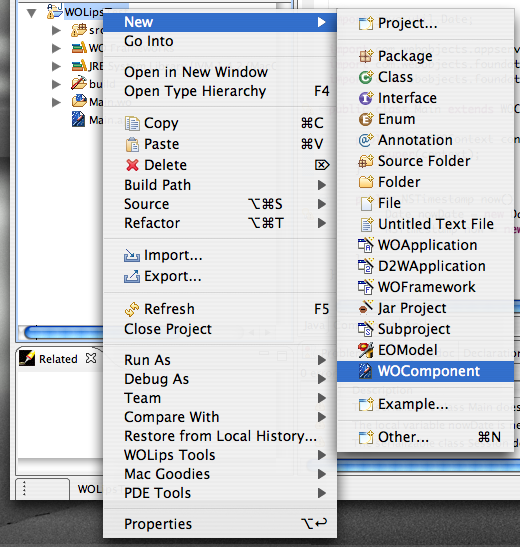Click the red Delete X icon
Image resolution: width=520 pixels, height=547 pixels.
tap(132, 165)
